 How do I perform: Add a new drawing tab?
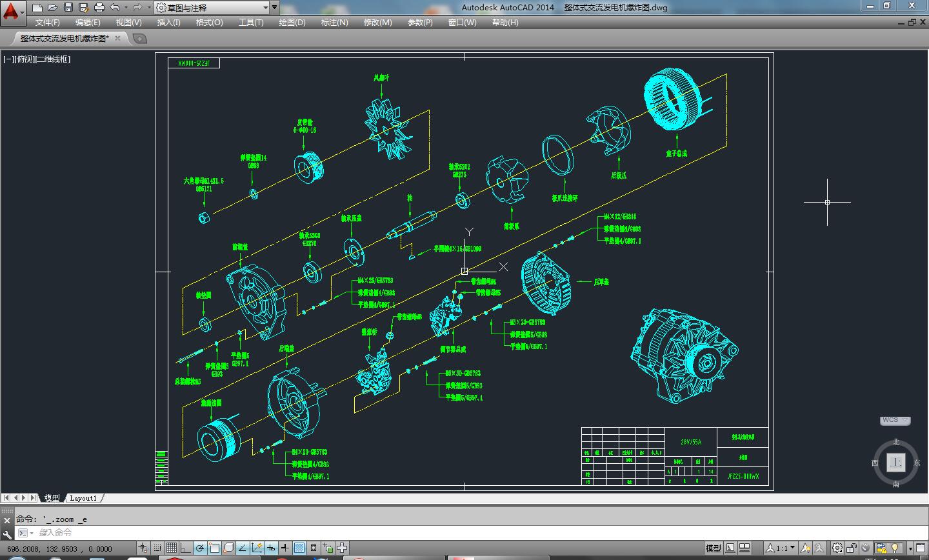click(139, 39)
